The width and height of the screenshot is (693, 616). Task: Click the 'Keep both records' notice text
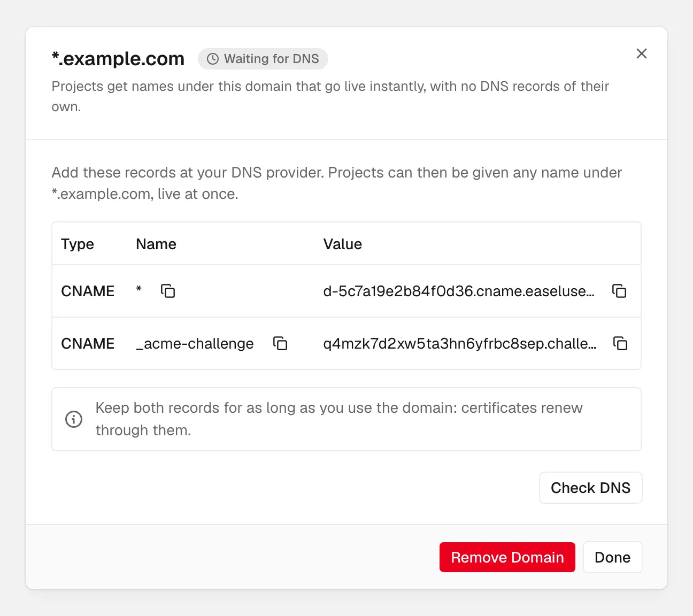[339, 419]
